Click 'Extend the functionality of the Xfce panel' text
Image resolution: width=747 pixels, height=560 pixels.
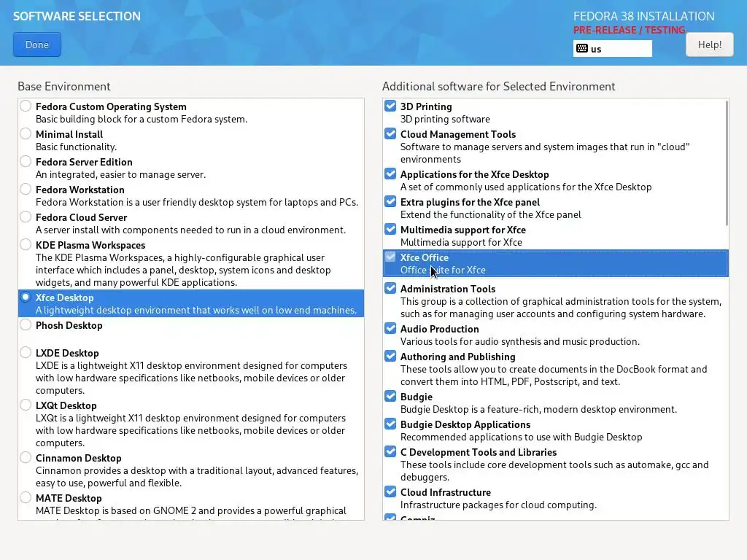[x=491, y=215]
